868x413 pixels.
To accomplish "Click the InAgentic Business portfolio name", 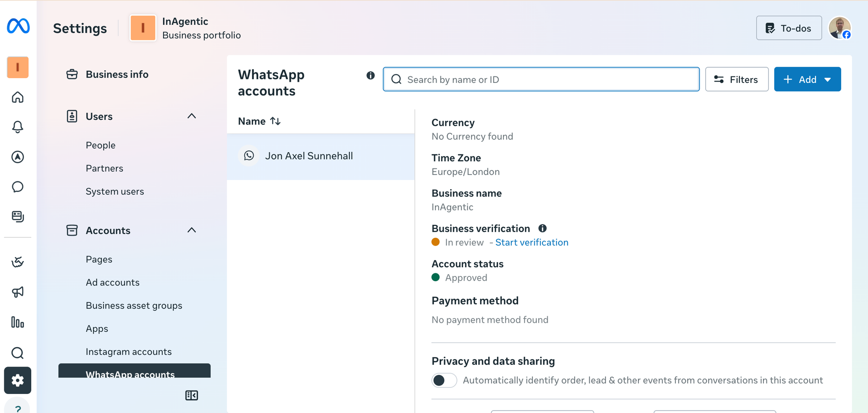I will 201,28.
